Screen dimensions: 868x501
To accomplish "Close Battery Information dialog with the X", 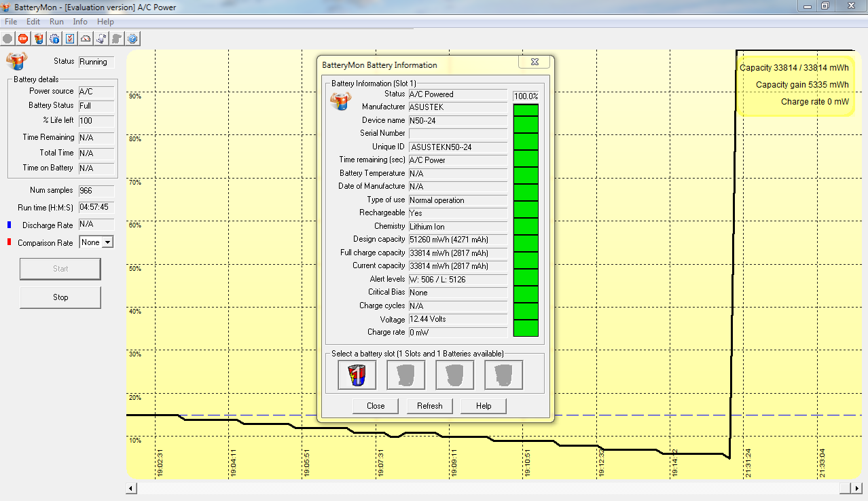I will coord(535,62).
